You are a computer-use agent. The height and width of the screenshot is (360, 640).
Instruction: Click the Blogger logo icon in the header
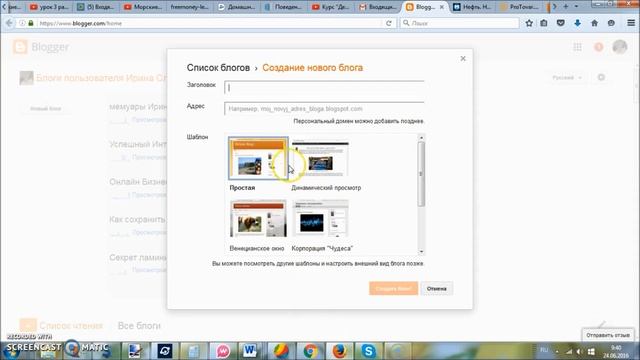click(x=20, y=47)
